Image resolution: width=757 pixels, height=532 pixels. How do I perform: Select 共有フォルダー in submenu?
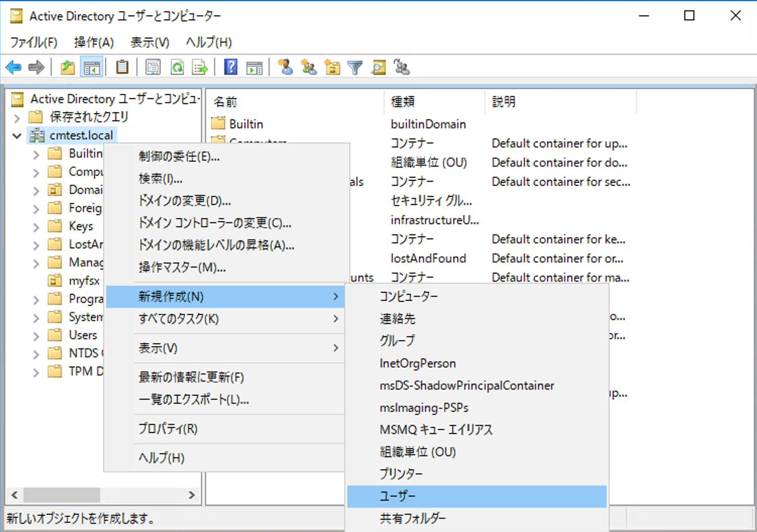coord(477,519)
